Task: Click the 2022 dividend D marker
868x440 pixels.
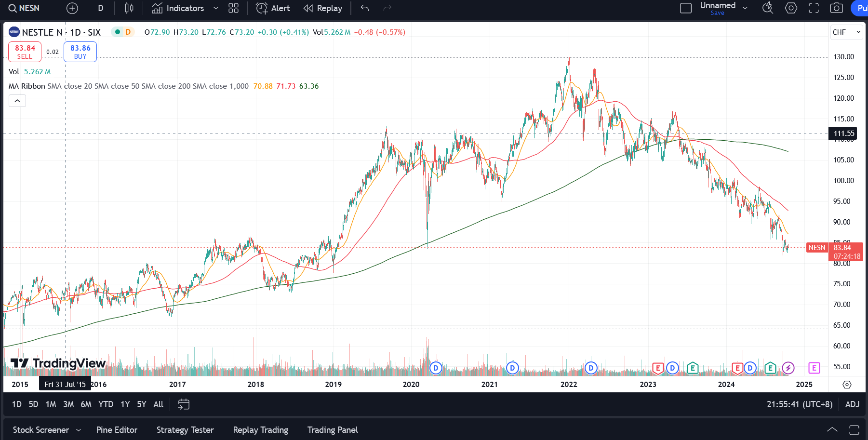Action: point(591,368)
